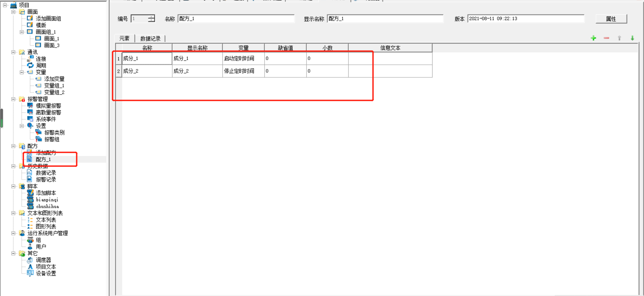Viewport: 644px width, 296px height.
Task: Select 配方_1 recipe in tree
Action: click(x=43, y=159)
